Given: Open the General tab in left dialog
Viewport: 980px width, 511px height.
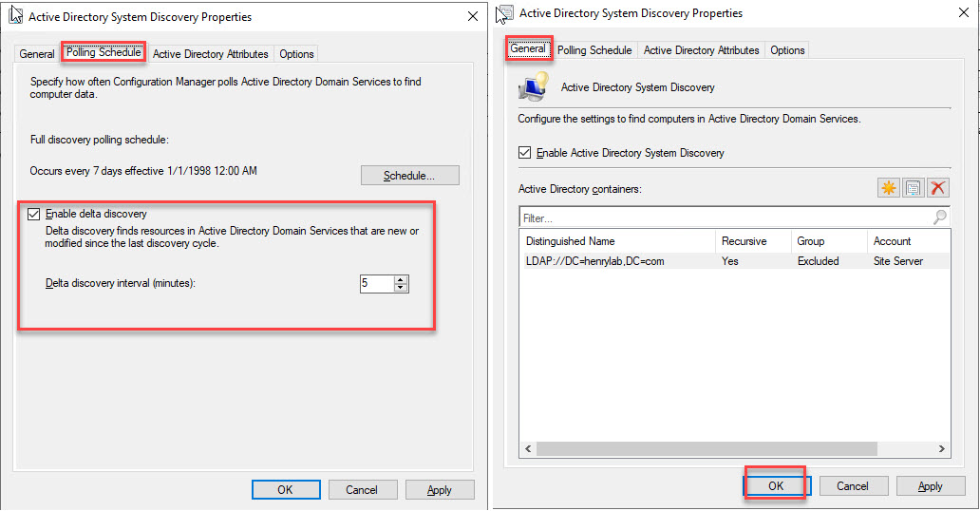Looking at the screenshot, I should [x=37, y=54].
